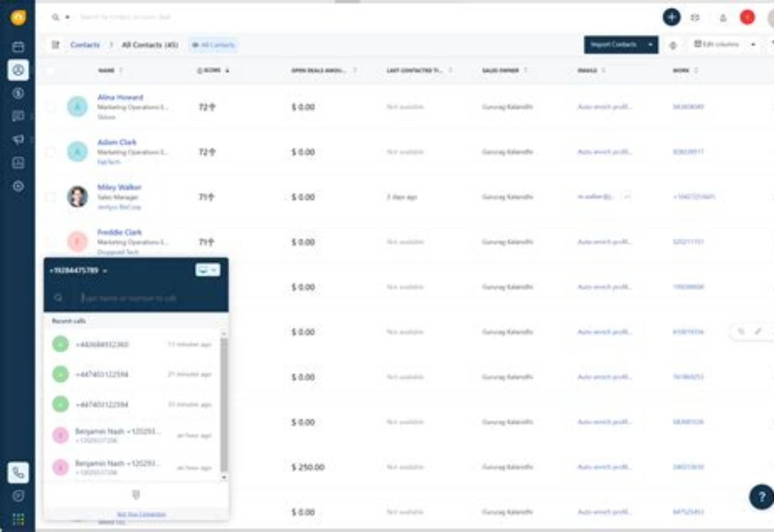Image resolution: width=774 pixels, height=532 pixels.
Task: Click the recent calls scrollbar
Action: tap(223, 405)
